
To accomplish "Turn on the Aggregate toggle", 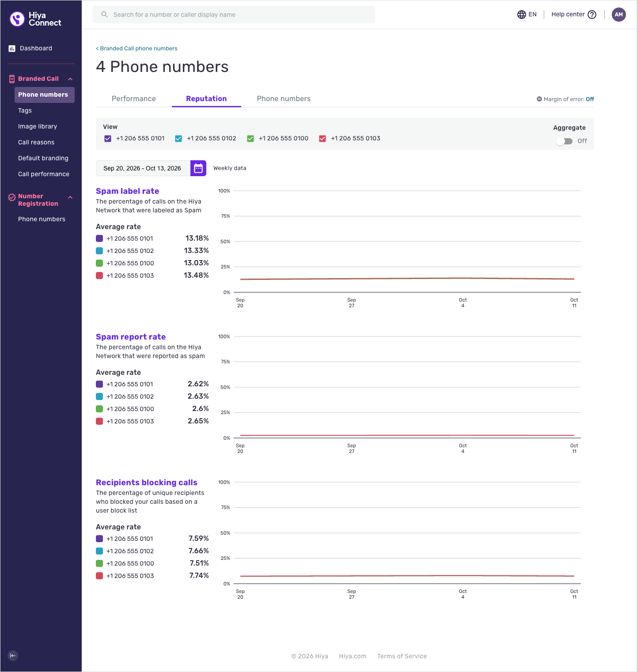I will 565,141.
